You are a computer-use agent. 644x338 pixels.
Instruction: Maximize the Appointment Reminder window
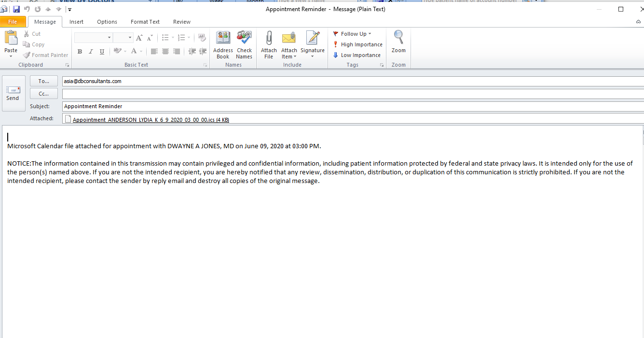[x=621, y=9]
